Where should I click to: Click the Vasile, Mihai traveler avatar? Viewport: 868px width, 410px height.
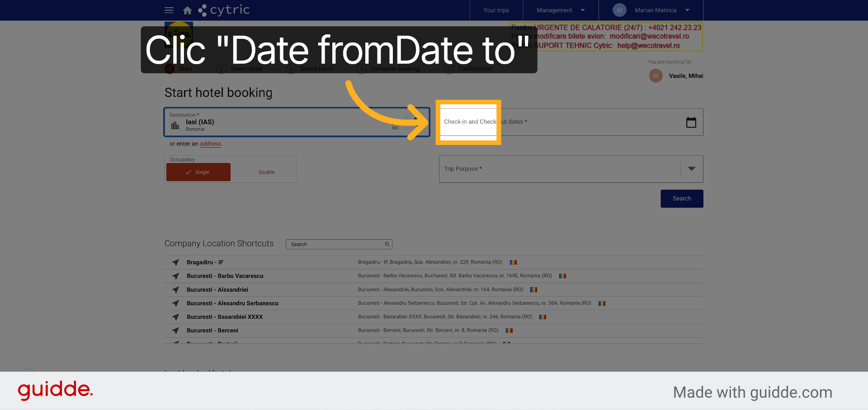656,76
